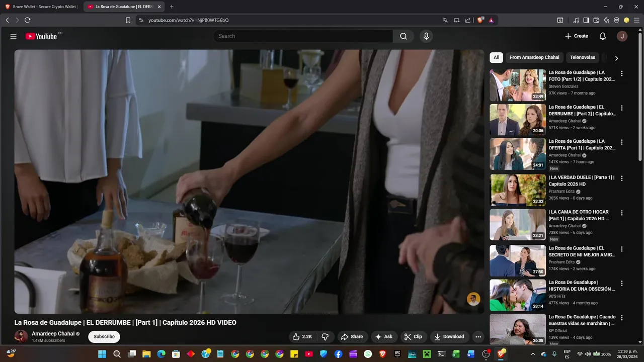Open options for LA FOTO video
This screenshot has height=362, width=644.
tap(621, 73)
